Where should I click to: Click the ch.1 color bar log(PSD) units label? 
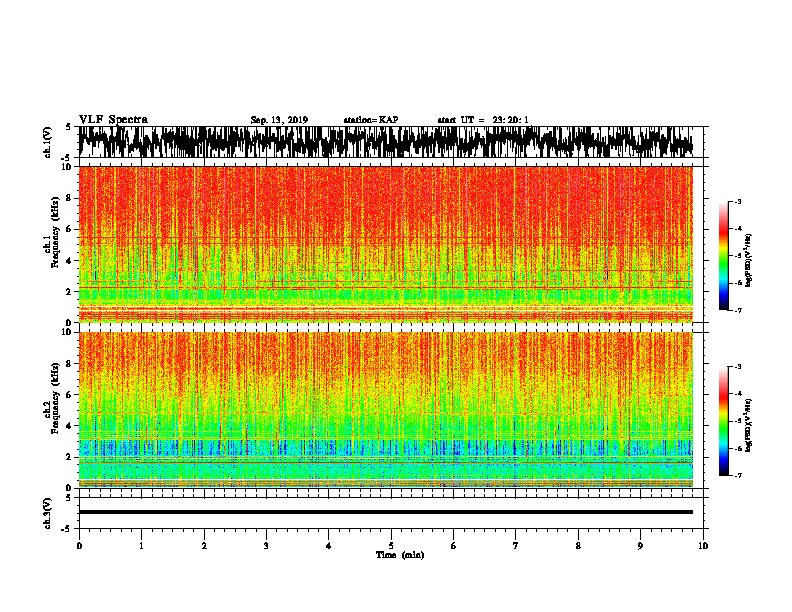pyautogui.click(x=749, y=261)
